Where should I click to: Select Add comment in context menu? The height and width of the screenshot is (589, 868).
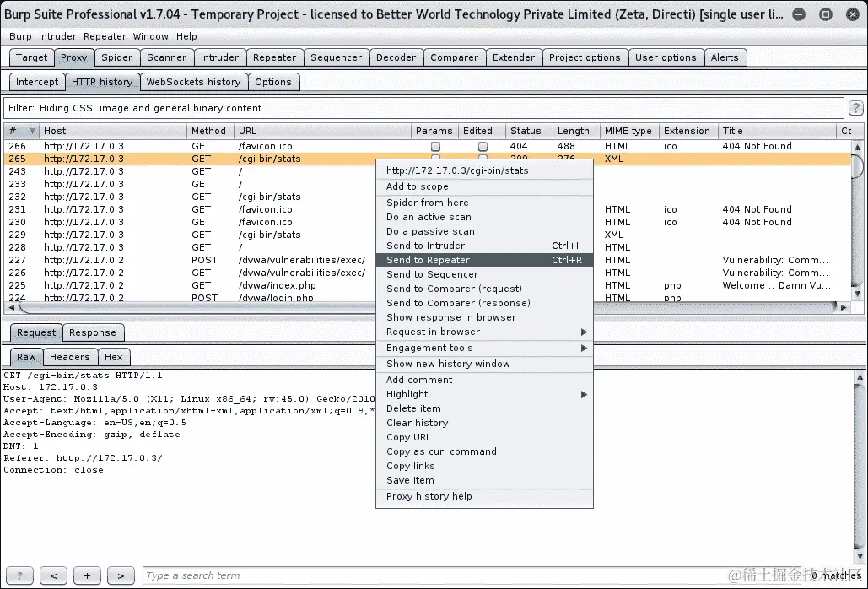[x=484, y=380]
